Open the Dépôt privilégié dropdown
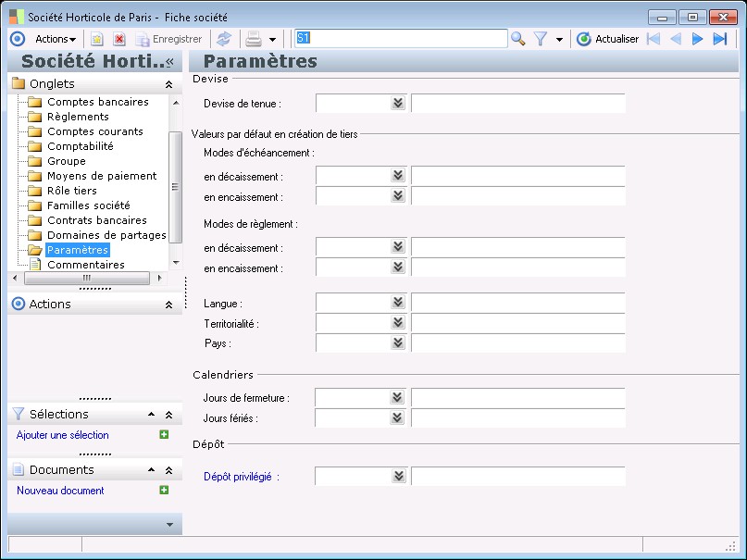 [x=399, y=476]
